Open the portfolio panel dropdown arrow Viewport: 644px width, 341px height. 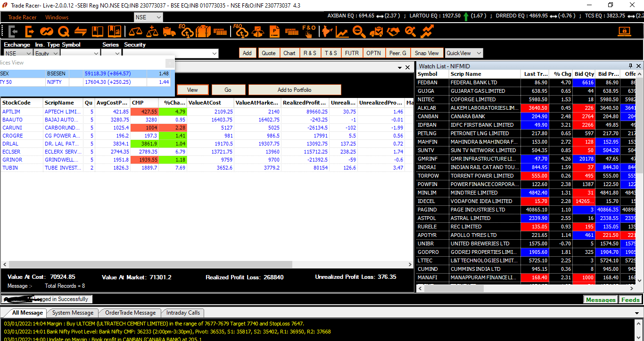click(400, 67)
